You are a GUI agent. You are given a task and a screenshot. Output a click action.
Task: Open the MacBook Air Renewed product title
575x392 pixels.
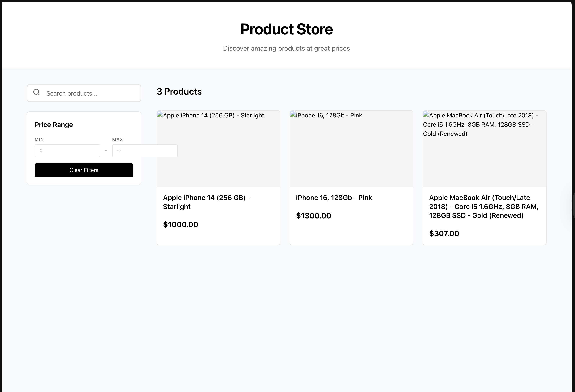coord(483,207)
